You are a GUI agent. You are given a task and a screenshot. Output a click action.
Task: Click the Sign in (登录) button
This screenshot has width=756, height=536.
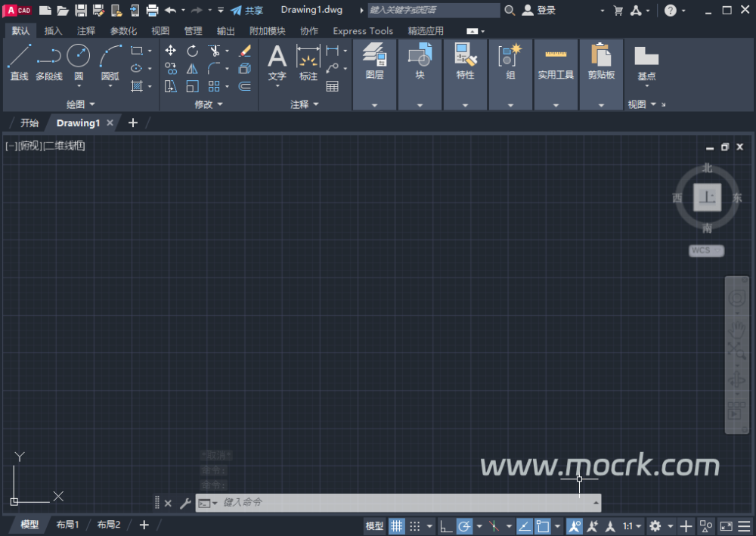click(x=539, y=11)
